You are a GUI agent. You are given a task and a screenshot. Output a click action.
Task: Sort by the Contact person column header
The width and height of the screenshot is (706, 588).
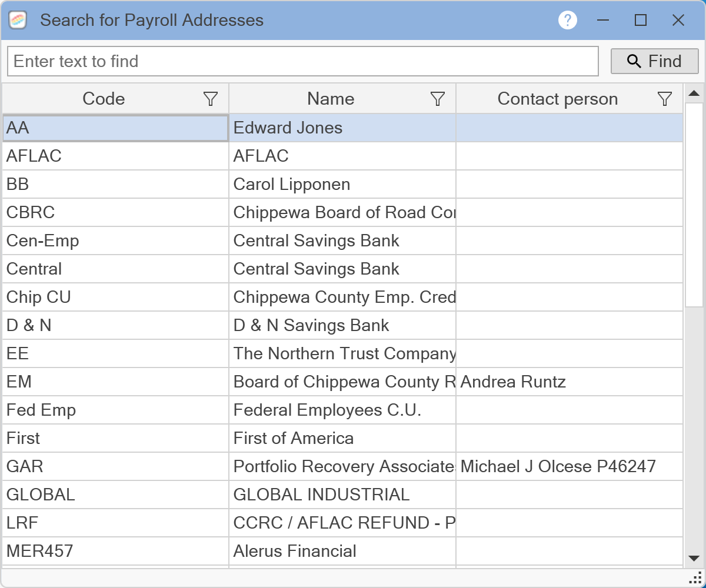click(558, 99)
